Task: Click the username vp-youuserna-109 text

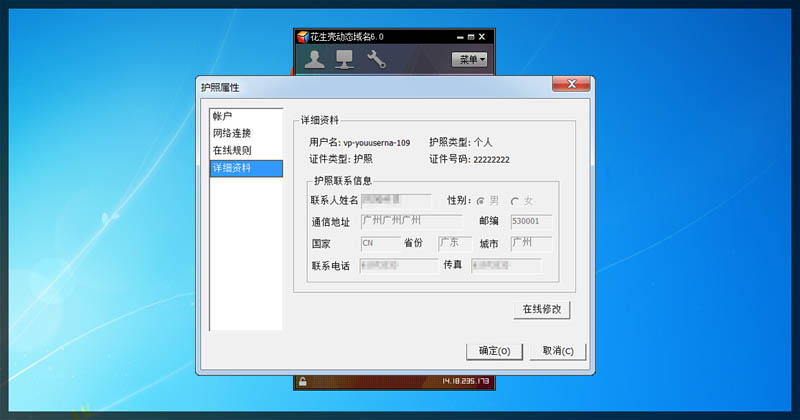Action: point(377,143)
